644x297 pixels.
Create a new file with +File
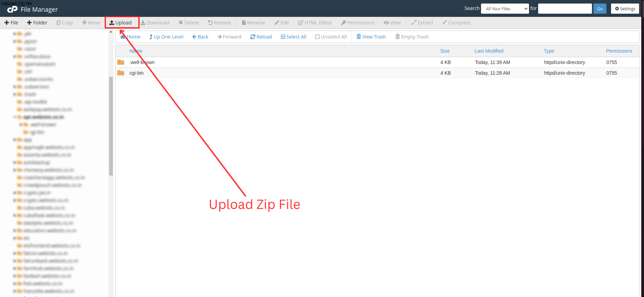11,23
